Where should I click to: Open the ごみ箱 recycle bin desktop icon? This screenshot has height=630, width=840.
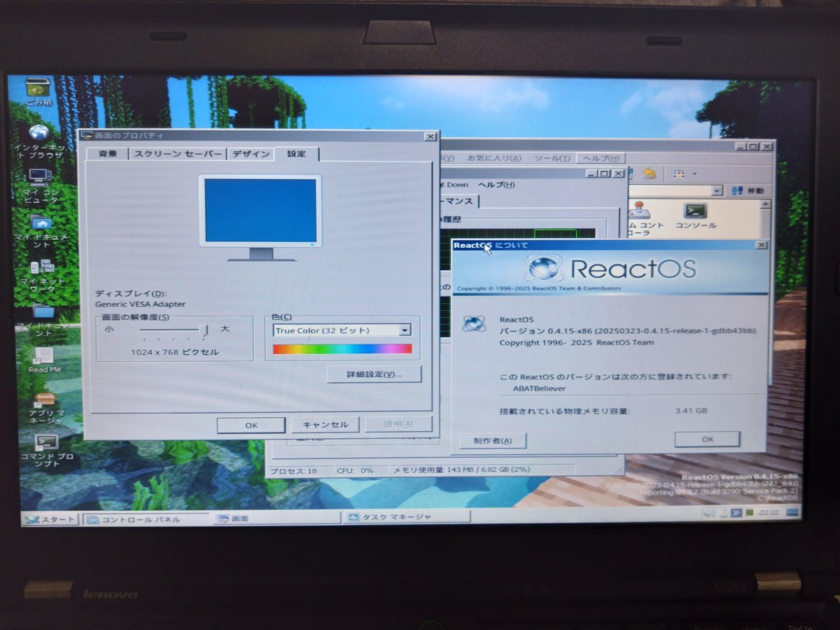click(38, 90)
